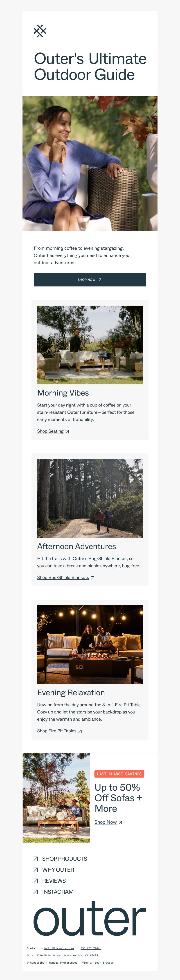Click the Unsubscribe footer link
This screenshot has width=180, height=980.
35,962
